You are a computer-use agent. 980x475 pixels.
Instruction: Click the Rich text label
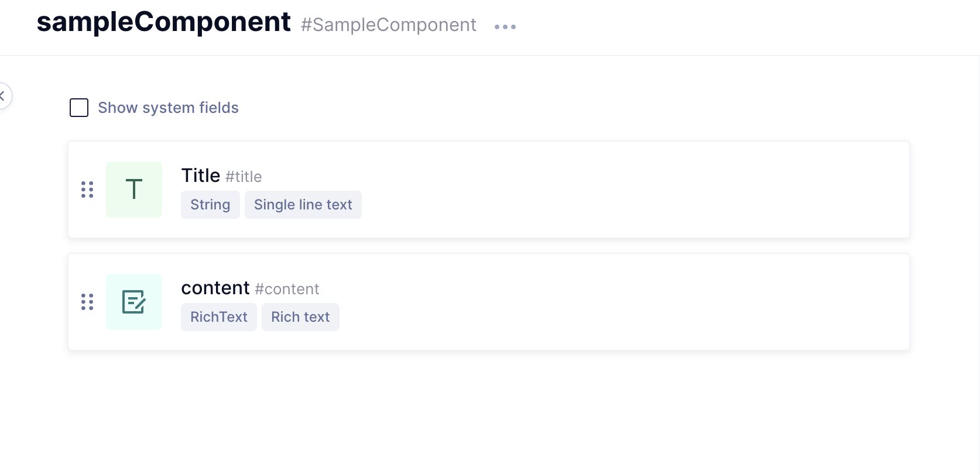300,316
